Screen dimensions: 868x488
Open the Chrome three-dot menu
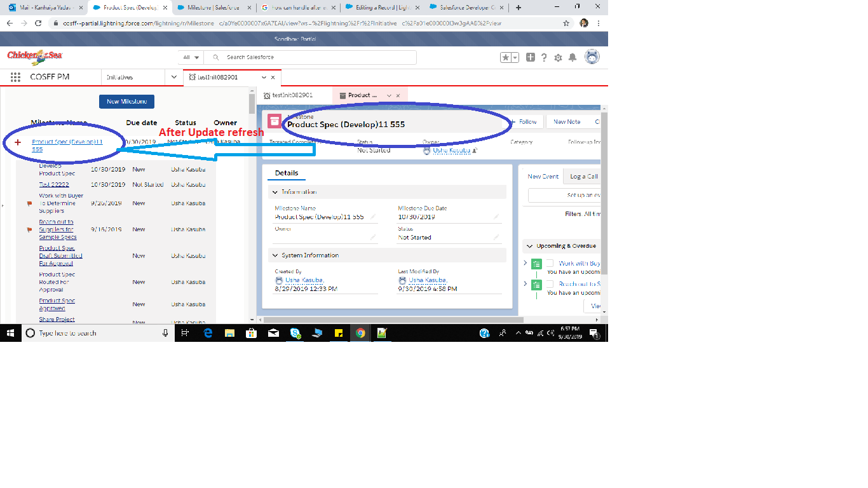[x=599, y=23]
